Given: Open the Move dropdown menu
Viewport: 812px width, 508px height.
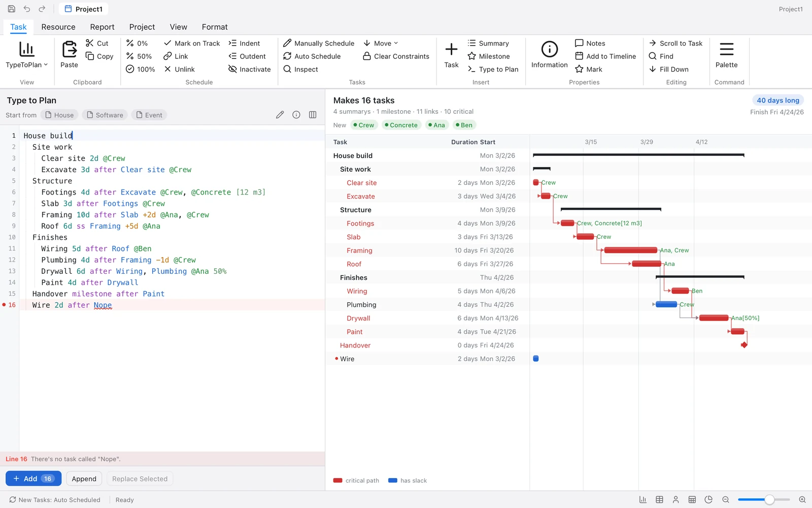Looking at the screenshot, I should click(381, 43).
